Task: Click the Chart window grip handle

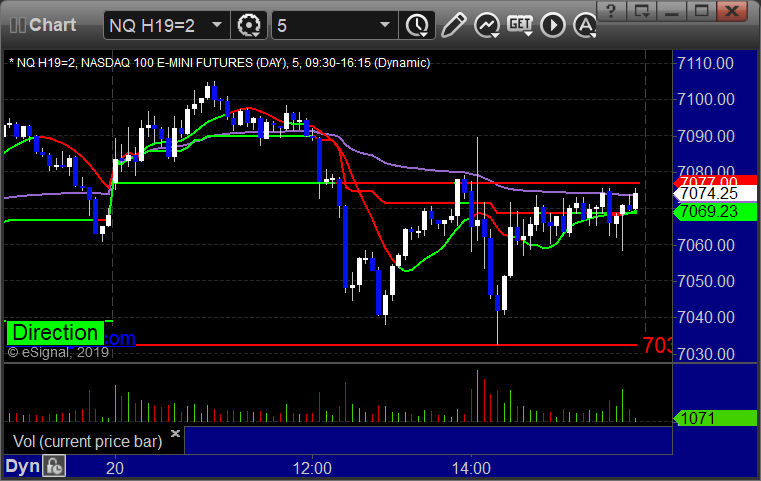Action: click(x=17, y=25)
